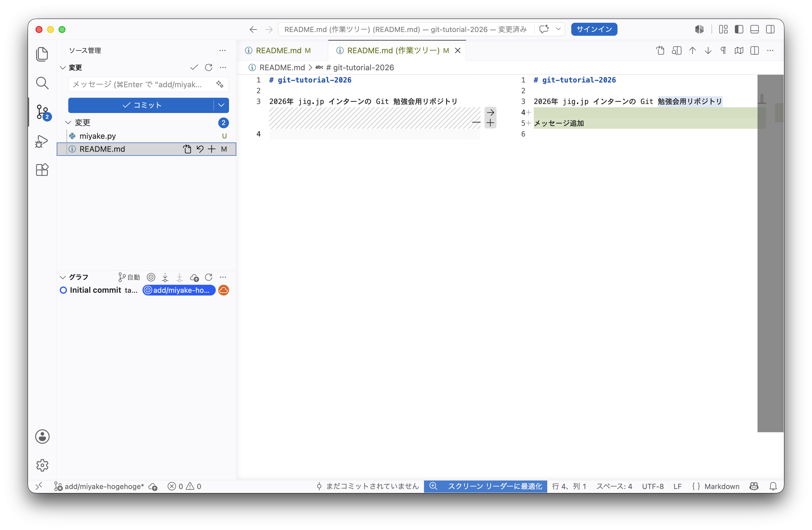The image size is (812, 530).
Task: Go to next change arrow
Action: [708, 50]
